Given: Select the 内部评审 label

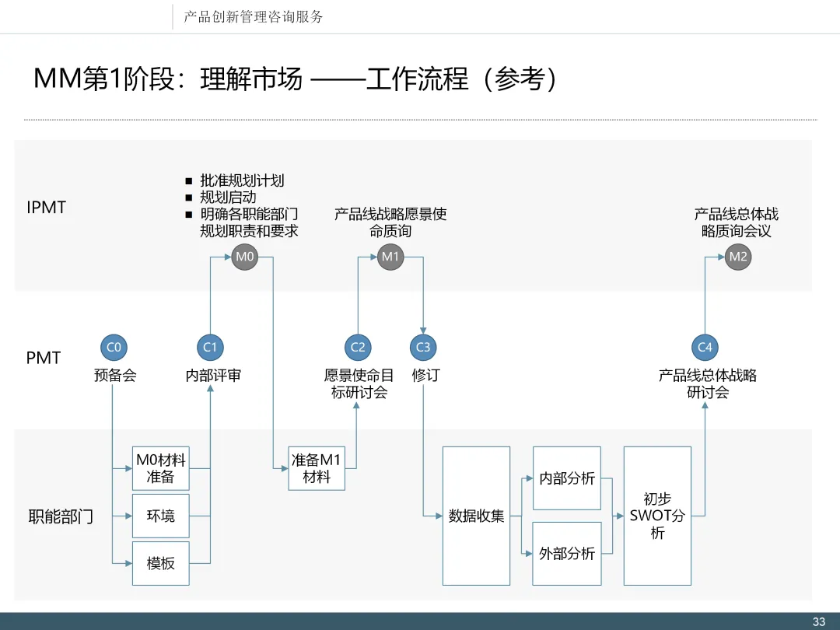Looking at the screenshot, I should tap(213, 375).
